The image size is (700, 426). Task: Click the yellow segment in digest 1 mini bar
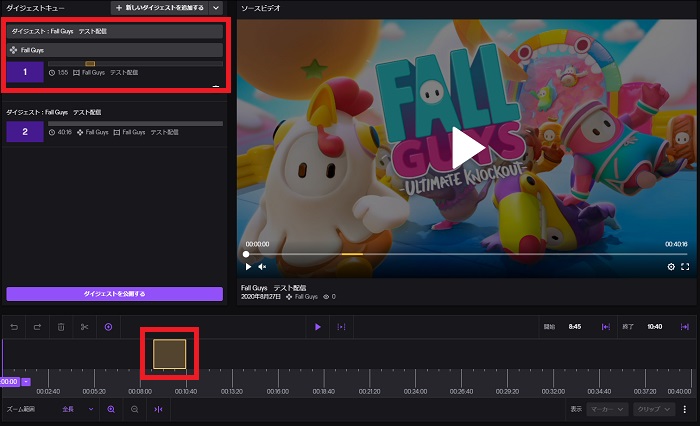pos(90,64)
